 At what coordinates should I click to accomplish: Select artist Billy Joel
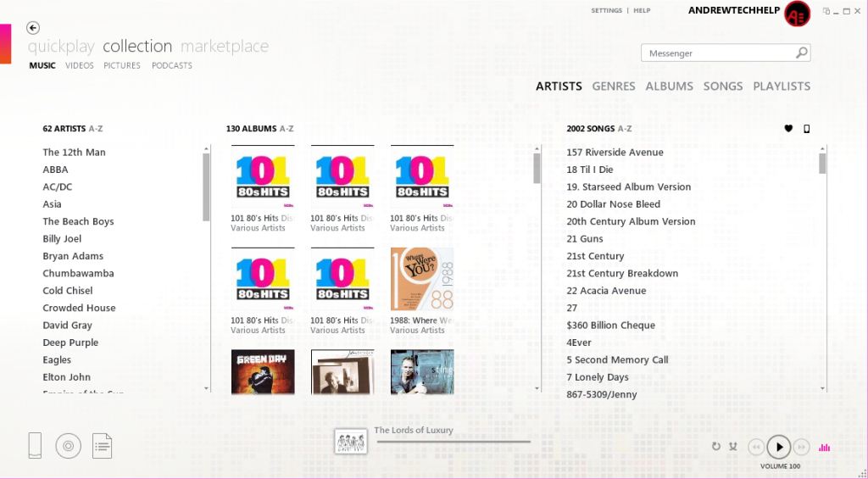point(62,239)
